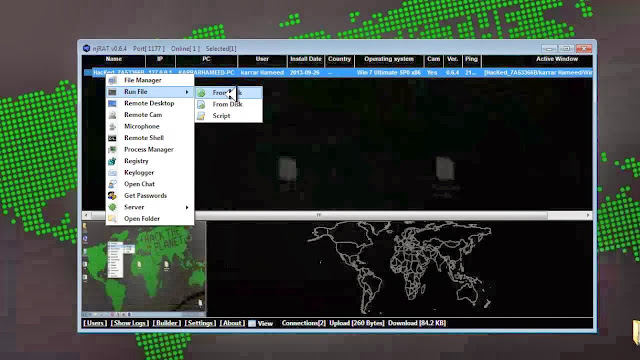The height and width of the screenshot is (360, 640).
Task: Click the Remote Shell console icon
Action: click(x=113, y=138)
